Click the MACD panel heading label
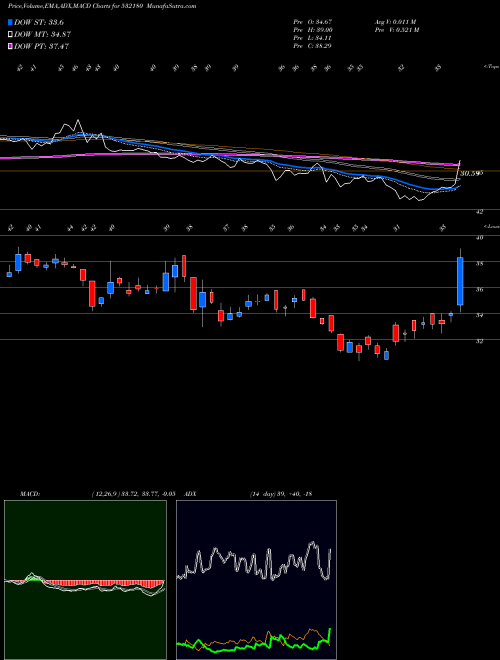 point(29,493)
